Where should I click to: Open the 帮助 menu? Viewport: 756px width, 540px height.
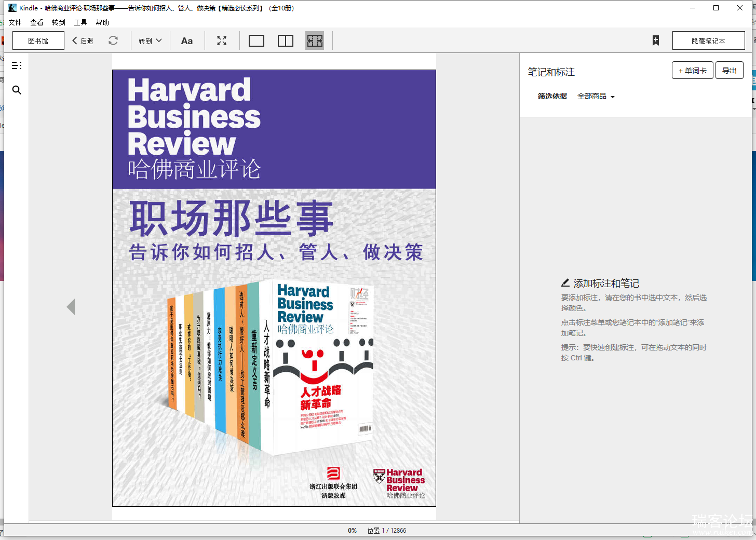point(102,22)
